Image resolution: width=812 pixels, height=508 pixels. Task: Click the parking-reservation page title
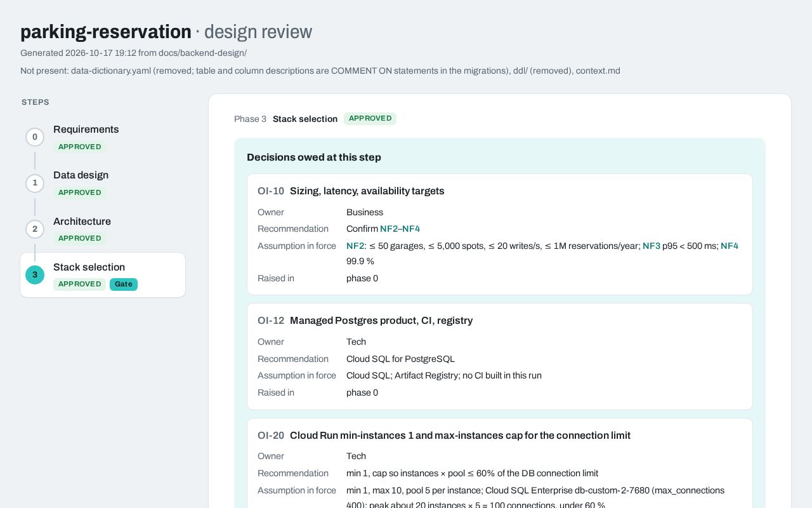tap(106, 32)
